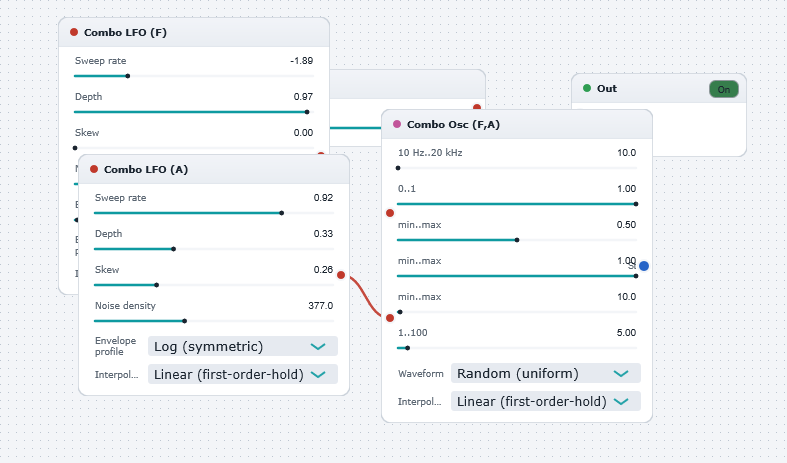787x463 pixels.
Task: Click the green dot in the Out node header
Action: 587,88
